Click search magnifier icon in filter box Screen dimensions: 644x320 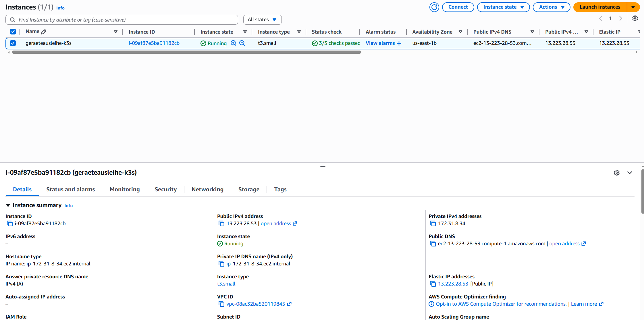coord(13,20)
